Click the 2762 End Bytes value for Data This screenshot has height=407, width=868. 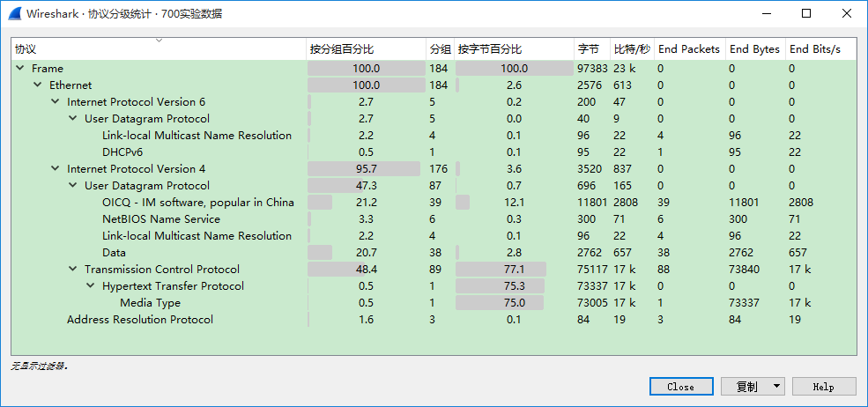point(741,253)
